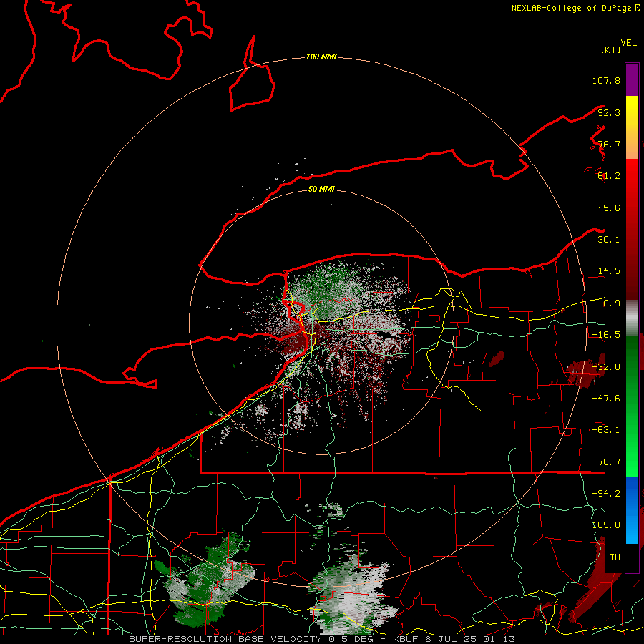Click the 61.2 velocity scale value
644x644 pixels.
(609, 176)
